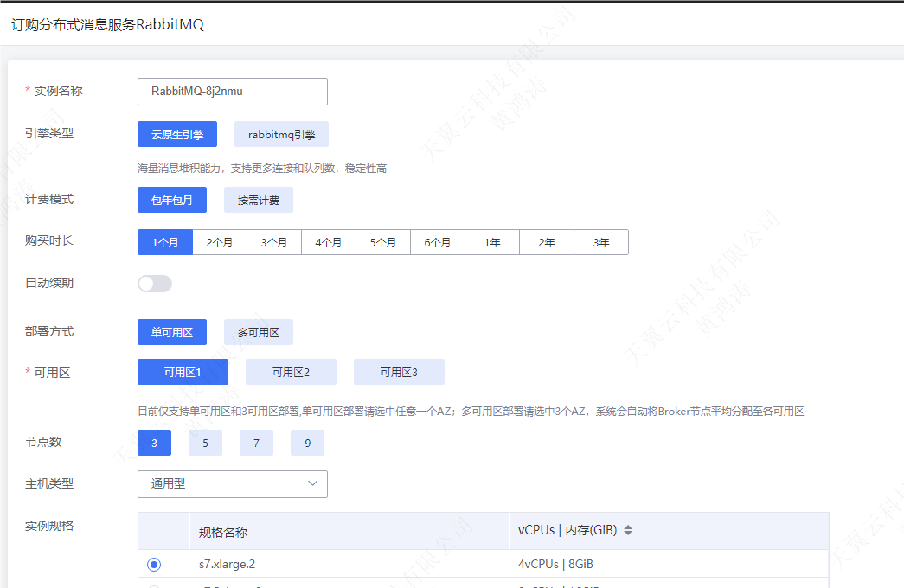Select 5个月 purchase duration
904x588 pixels.
(383, 242)
